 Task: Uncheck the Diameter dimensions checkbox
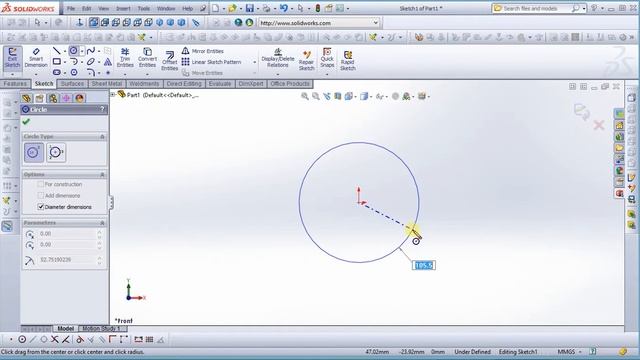pyautogui.click(x=40, y=207)
